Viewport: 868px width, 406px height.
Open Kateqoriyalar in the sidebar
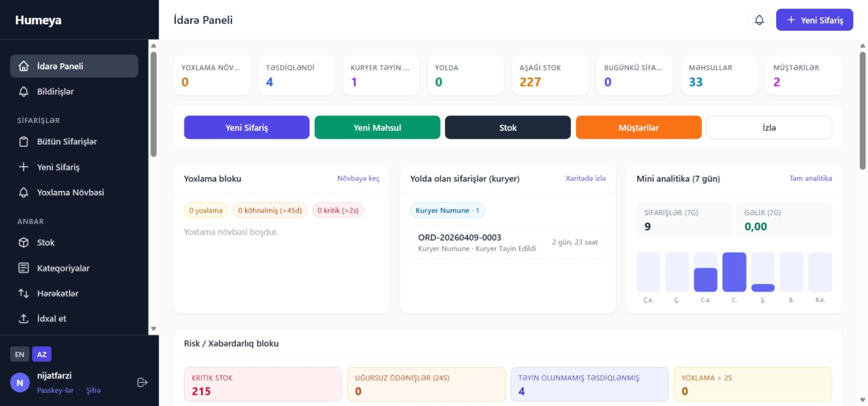pyautogui.click(x=74, y=268)
